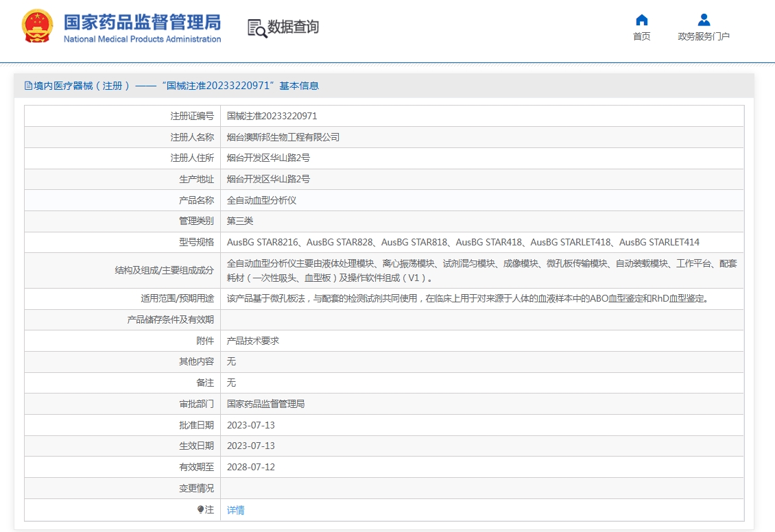Click the data query magnifier icon
Viewport: 775px width, 532px height.
257,28
